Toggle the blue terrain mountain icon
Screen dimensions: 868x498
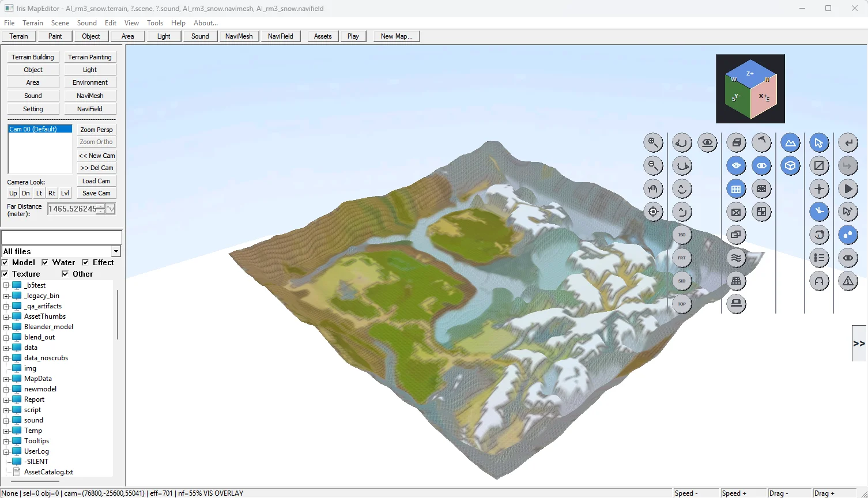[x=790, y=143]
